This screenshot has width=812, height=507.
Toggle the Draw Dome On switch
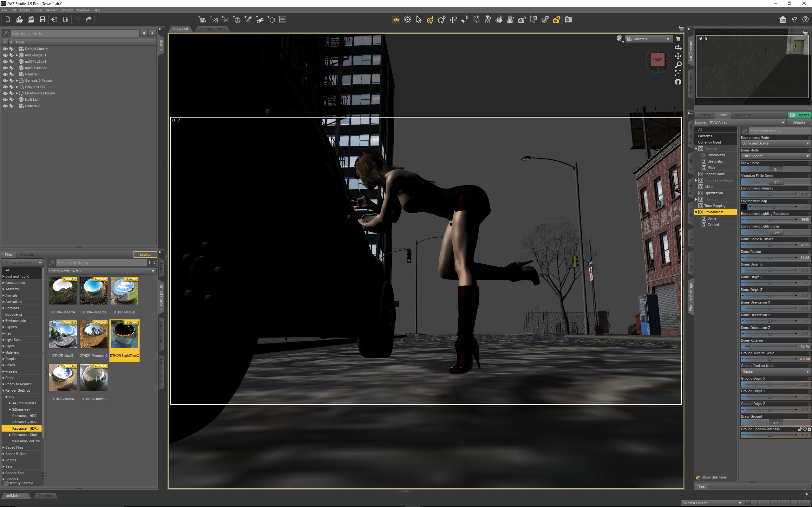776,169
